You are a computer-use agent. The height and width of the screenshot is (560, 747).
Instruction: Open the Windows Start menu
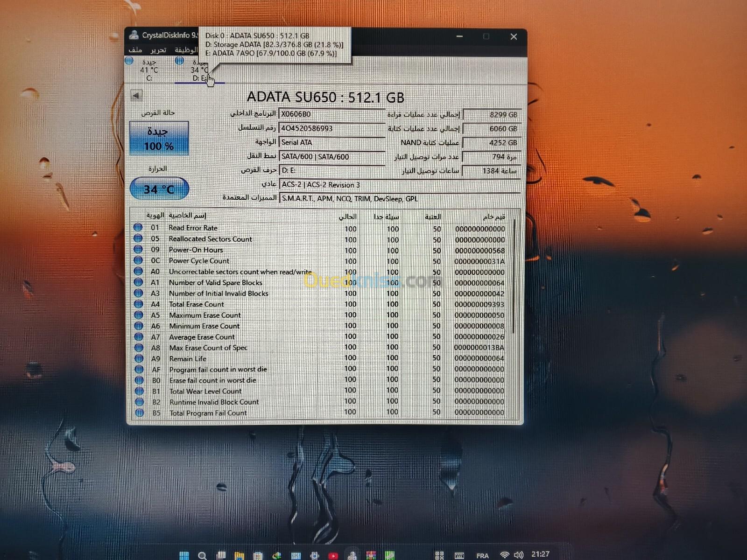[184, 555]
